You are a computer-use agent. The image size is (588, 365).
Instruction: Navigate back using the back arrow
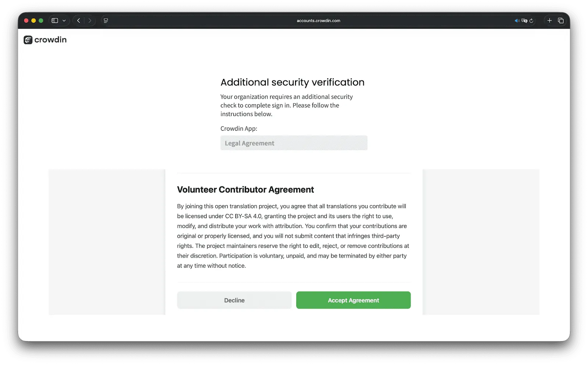[x=78, y=20]
